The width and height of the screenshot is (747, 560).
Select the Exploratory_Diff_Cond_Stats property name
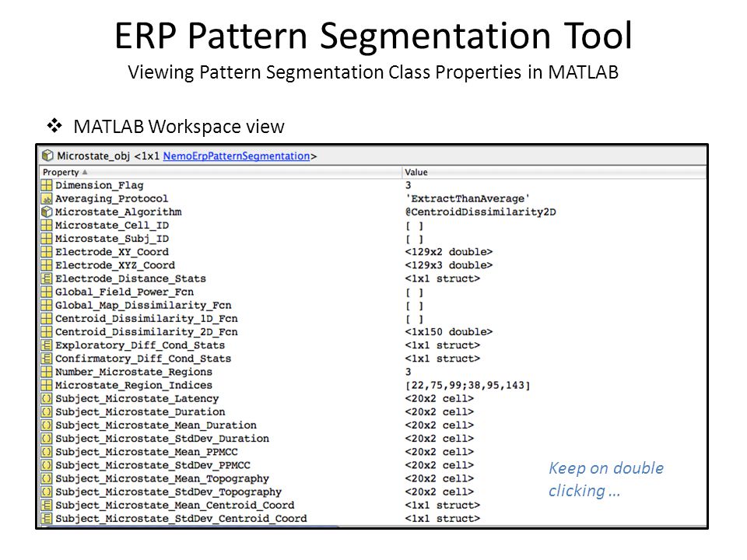click(x=140, y=345)
